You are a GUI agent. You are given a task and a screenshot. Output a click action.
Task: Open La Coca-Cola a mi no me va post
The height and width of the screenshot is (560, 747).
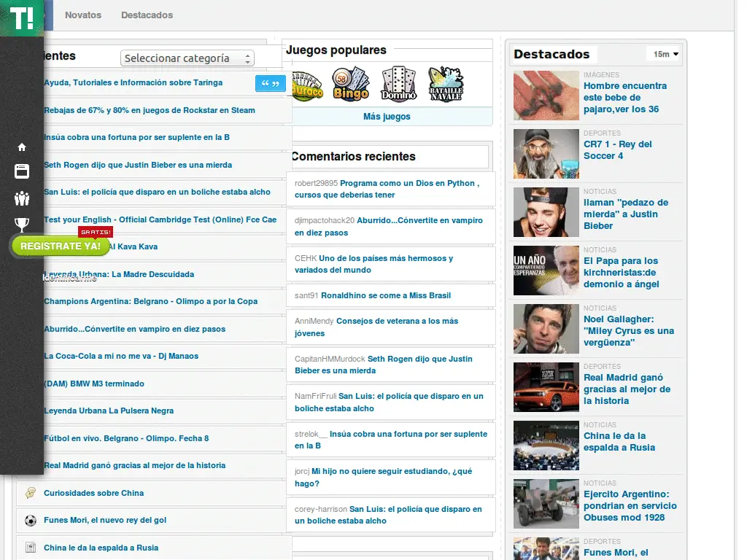121,356
